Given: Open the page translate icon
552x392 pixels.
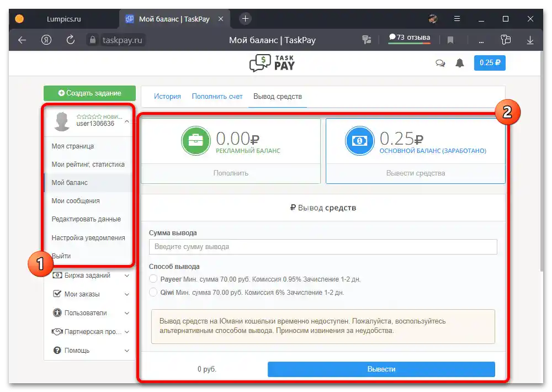Looking at the screenshot, I should coord(367,40).
